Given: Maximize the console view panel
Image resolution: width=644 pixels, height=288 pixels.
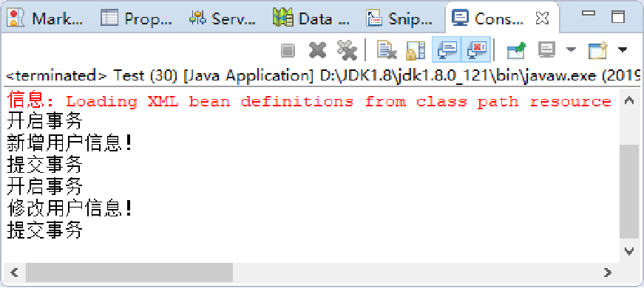Looking at the screenshot, I should [618, 17].
